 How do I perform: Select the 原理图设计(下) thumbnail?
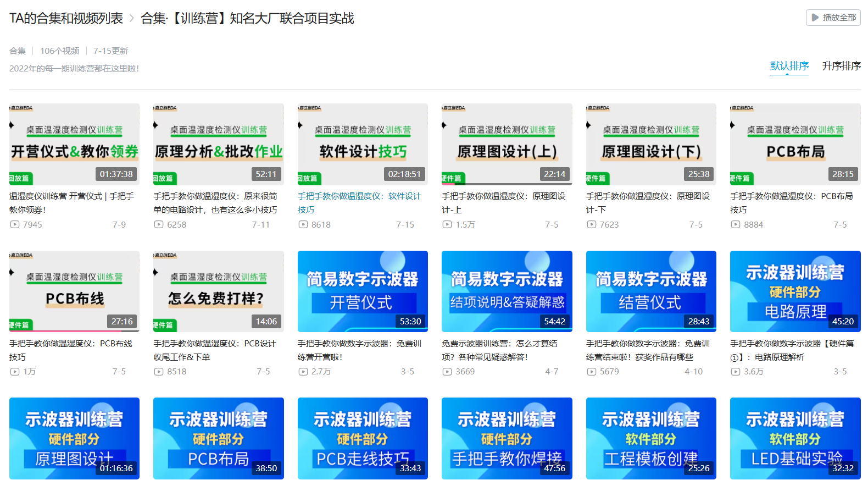click(651, 144)
